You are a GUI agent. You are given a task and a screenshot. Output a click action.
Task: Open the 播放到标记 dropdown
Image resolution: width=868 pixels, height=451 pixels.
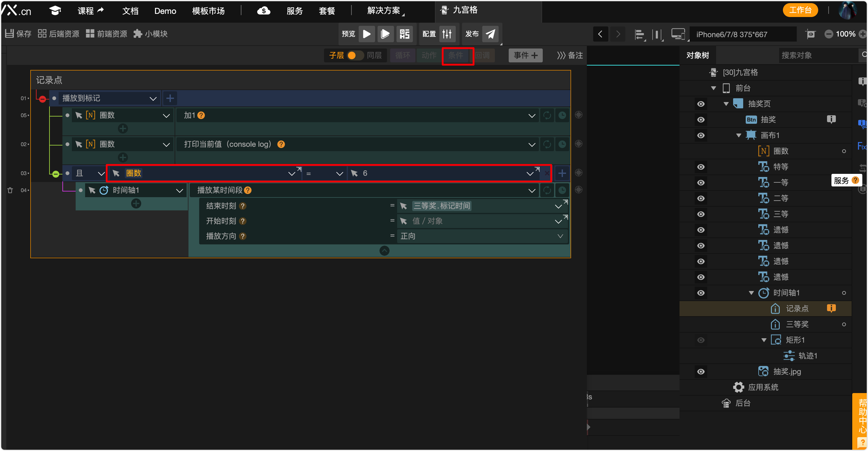click(x=153, y=99)
